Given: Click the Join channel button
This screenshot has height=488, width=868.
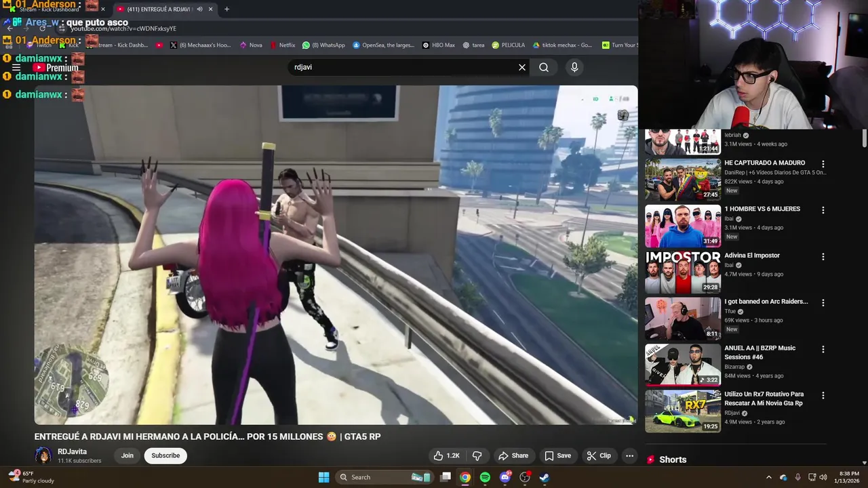Looking at the screenshot, I should click(x=127, y=455).
